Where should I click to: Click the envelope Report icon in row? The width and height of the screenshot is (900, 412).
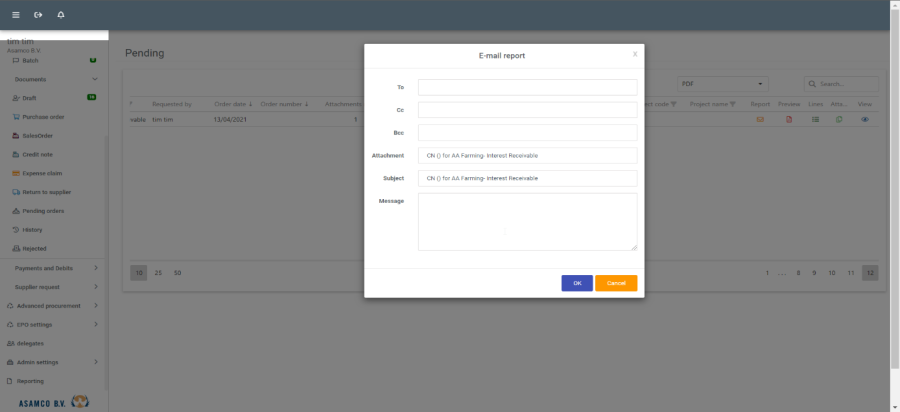[760, 119]
